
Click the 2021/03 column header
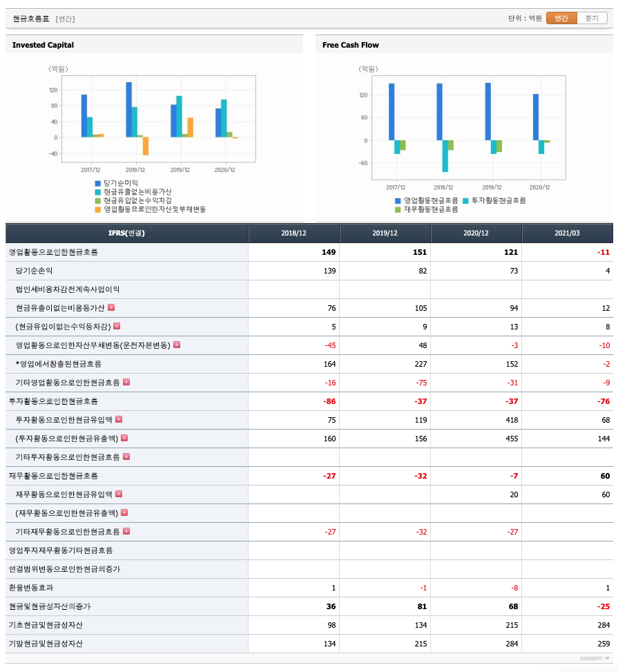click(568, 233)
